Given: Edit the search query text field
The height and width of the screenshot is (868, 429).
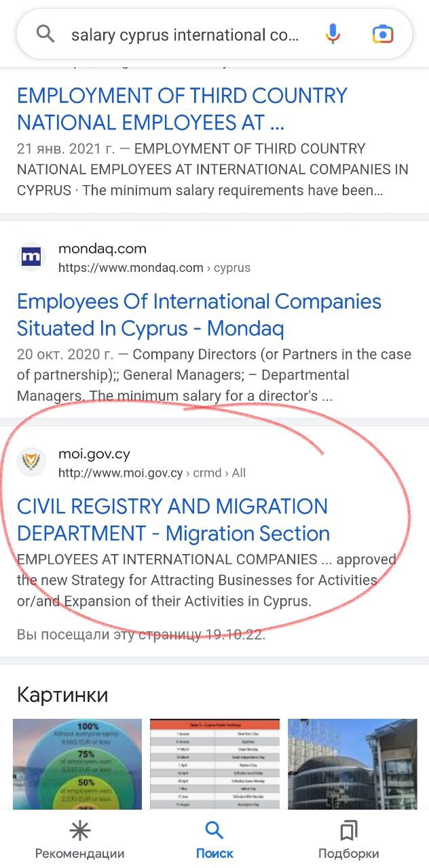Looking at the screenshot, I should 185,34.
